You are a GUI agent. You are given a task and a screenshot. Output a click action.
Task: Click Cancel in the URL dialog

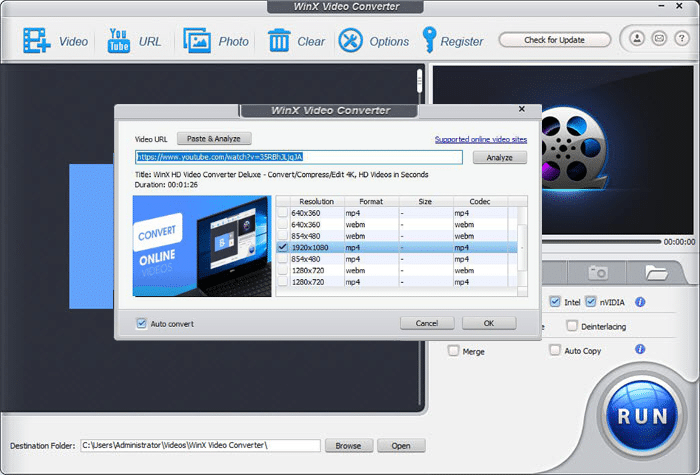point(427,323)
